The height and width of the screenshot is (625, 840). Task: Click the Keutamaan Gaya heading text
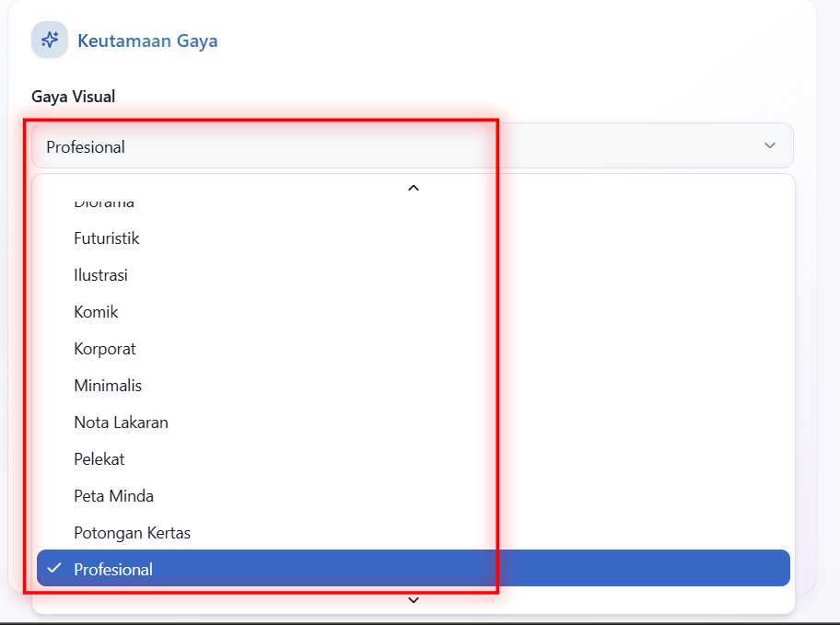[147, 41]
